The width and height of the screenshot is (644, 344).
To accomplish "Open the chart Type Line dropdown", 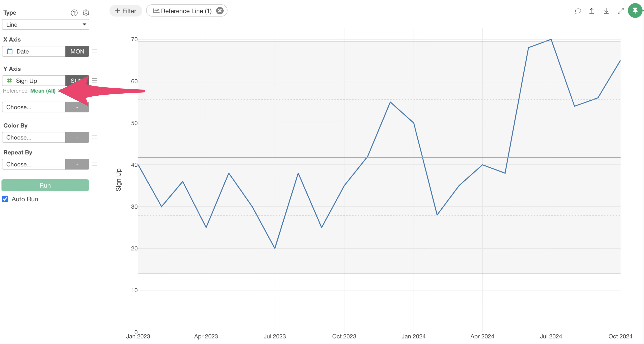I will point(45,25).
